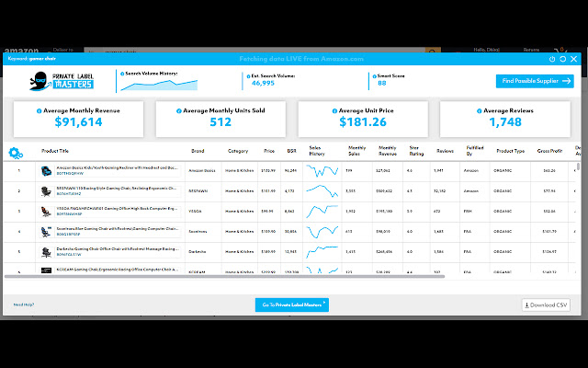Select the 512 average monthly units value
This screenshot has width=588, height=368.
tap(220, 122)
